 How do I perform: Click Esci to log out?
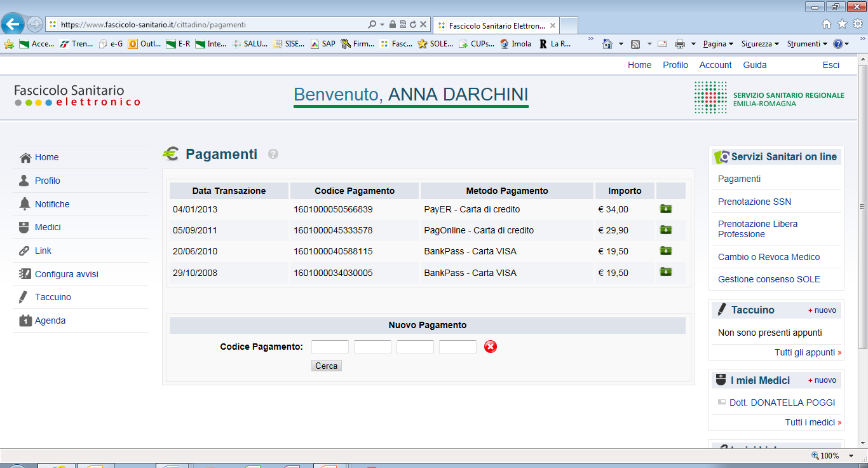click(831, 65)
